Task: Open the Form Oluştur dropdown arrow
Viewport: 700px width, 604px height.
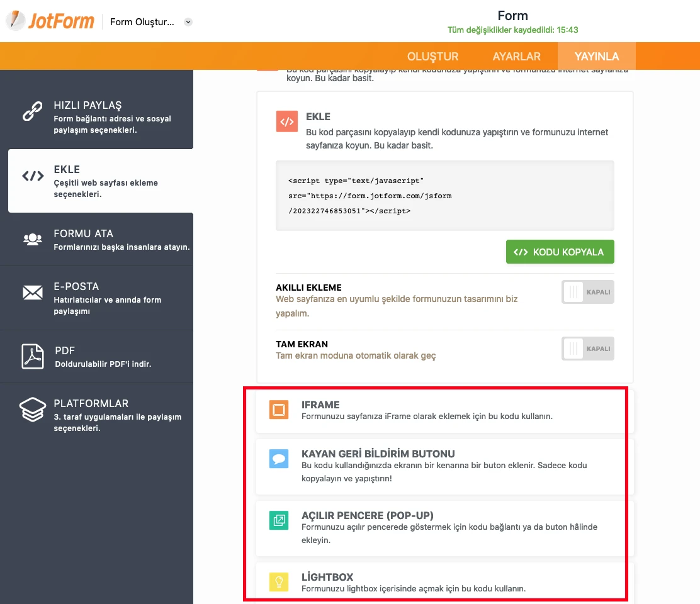Action: [x=188, y=22]
